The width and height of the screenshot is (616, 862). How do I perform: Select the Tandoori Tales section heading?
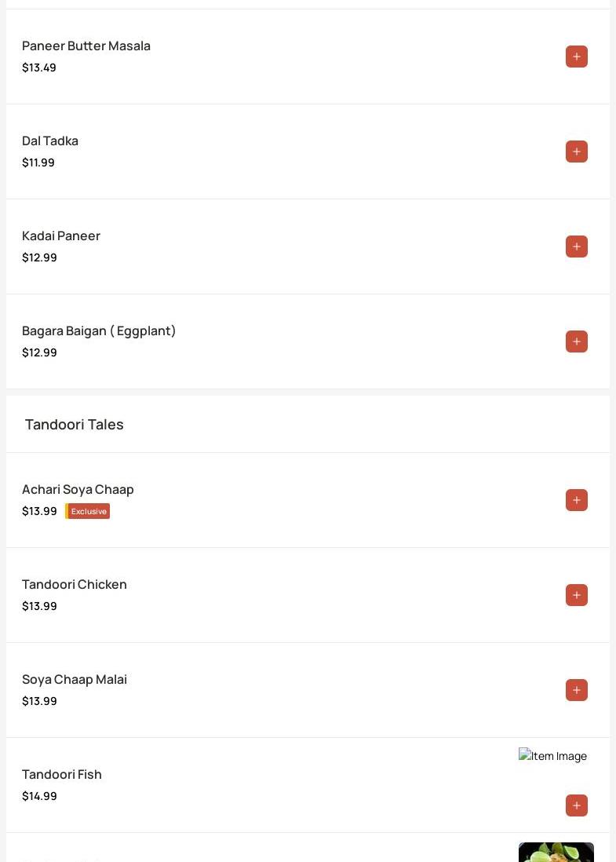(x=75, y=425)
